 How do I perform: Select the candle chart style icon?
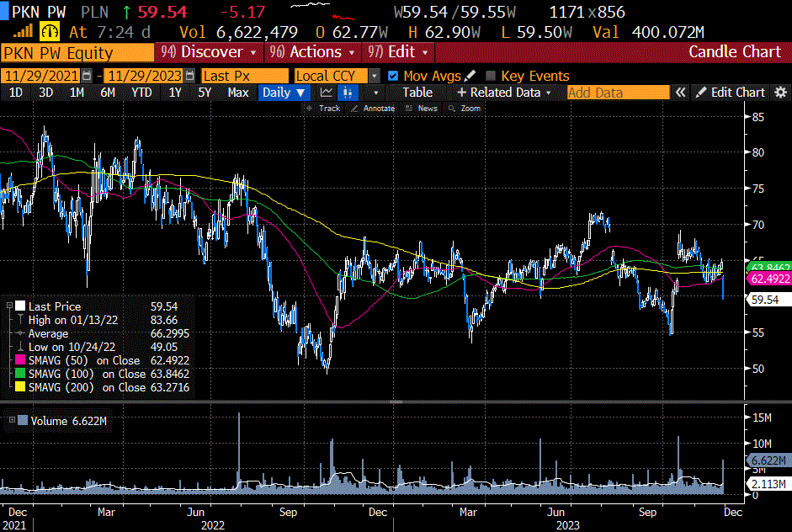[x=348, y=93]
